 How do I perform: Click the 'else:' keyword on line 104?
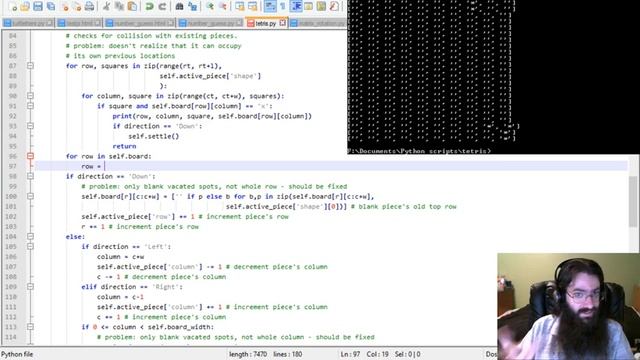pyautogui.click(x=75, y=237)
